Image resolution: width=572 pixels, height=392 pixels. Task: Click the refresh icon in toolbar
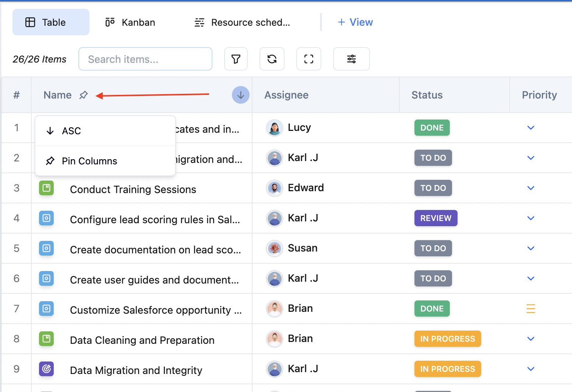coord(272,59)
